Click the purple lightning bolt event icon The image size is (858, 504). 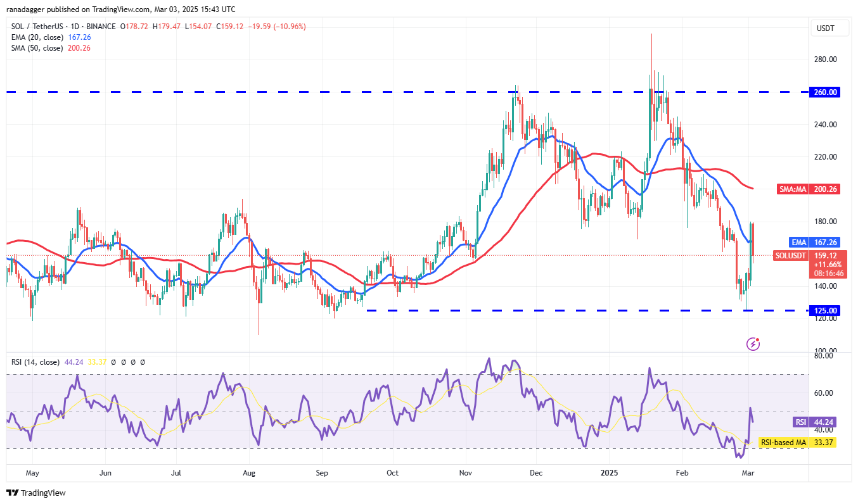pos(753,344)
